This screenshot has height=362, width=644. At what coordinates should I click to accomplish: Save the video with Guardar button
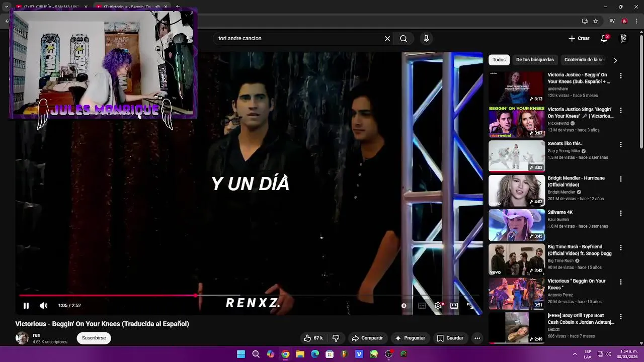coord(450,338)
